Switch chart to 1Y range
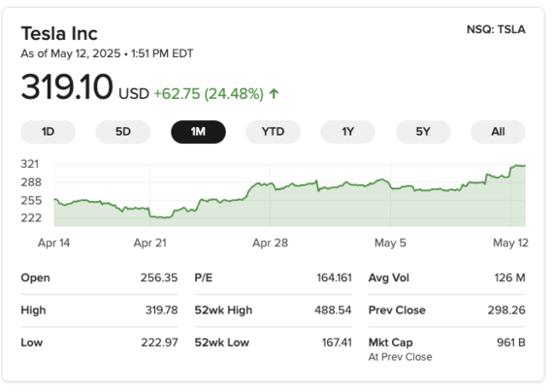Screen dimensions: 553x392 (x=347, y=132)
